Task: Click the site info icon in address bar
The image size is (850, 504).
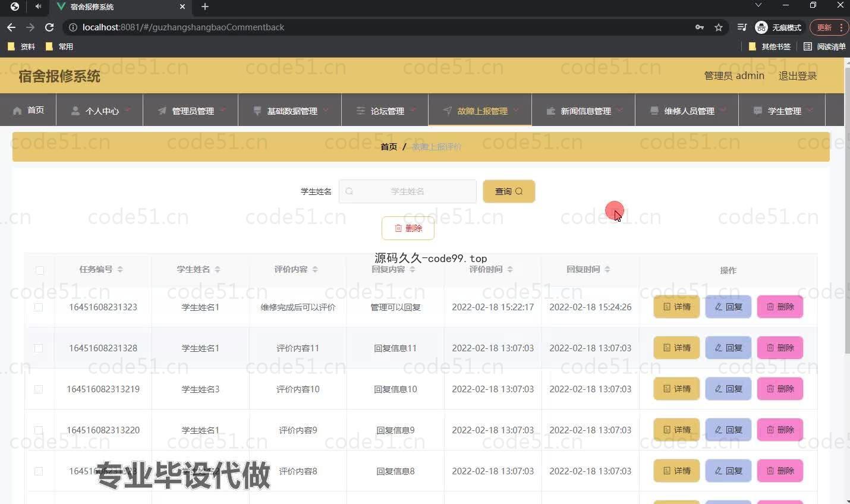Action: 73,27
